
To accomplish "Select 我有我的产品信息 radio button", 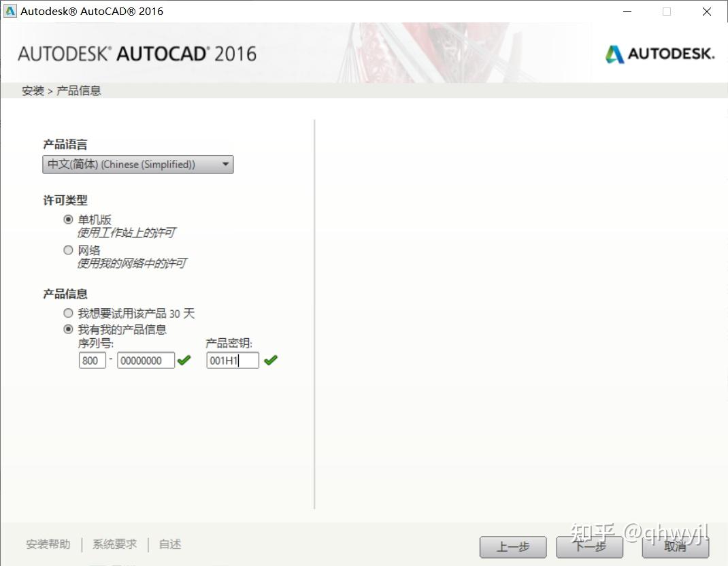I will 68,329.
